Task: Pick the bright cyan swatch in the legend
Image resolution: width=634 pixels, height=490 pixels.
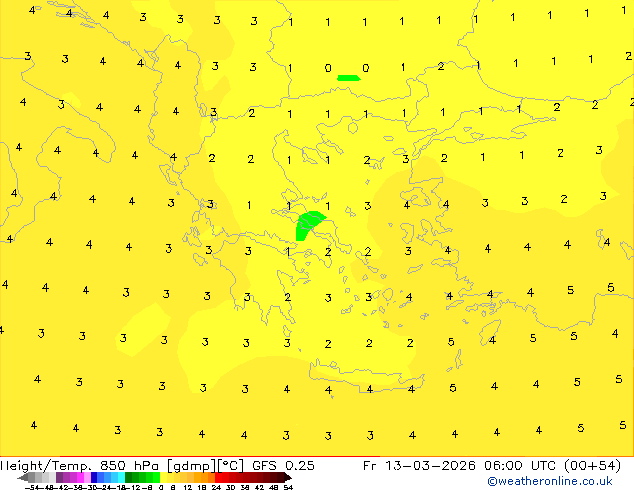Action: 121,477
